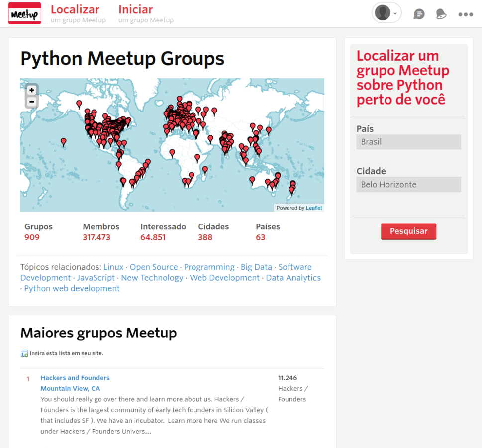Click the Meetup logo

(x=24, y=13)
